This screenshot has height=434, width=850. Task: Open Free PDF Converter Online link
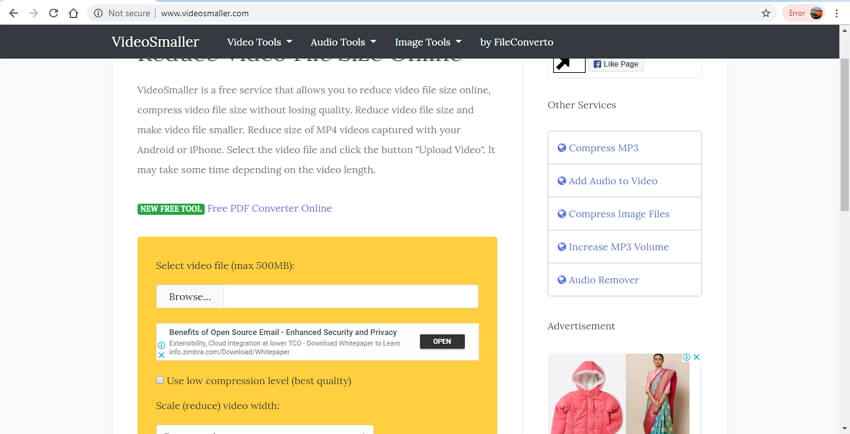point(269,209)
